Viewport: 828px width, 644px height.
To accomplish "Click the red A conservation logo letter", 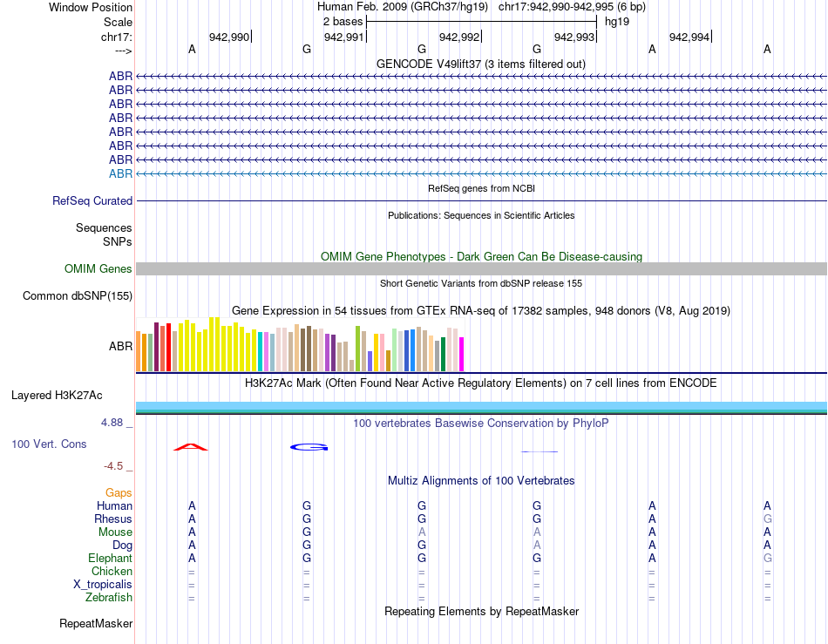I will click(x=191, y=447).
